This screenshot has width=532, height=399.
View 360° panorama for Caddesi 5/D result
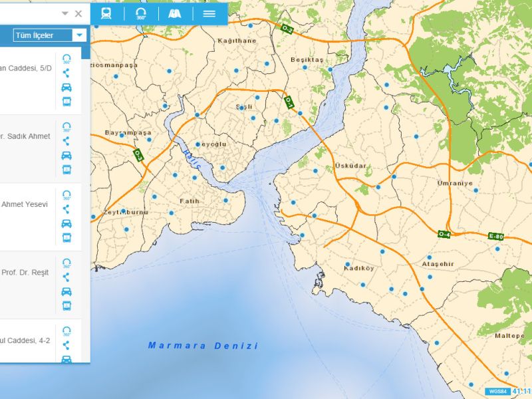[66, 59]
